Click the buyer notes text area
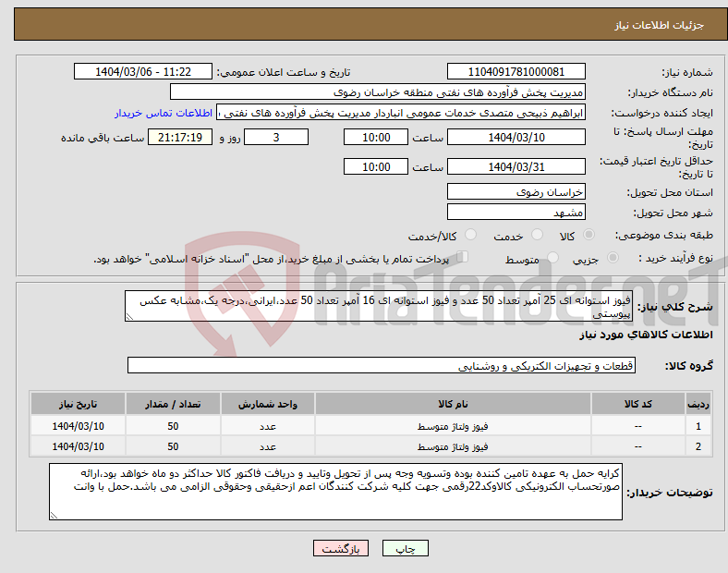728x573 pixels. [x=335, y=492]
